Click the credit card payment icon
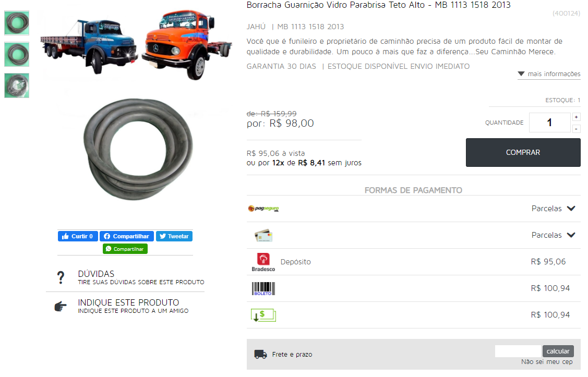Viewport: 588px width, 377px height. click(x=263, y=235)
